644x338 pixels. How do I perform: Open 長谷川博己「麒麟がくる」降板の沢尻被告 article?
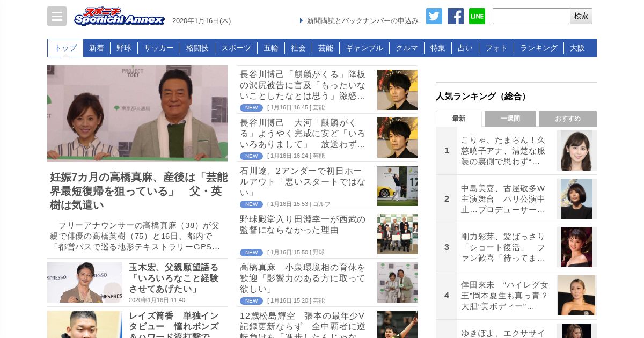click(x=303, y=85)
